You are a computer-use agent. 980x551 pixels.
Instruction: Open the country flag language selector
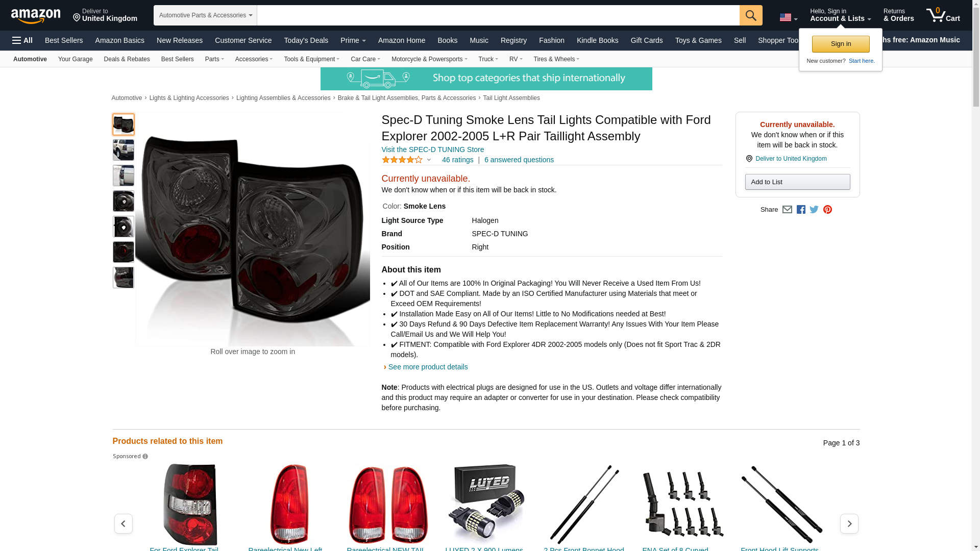click(788, 17)
